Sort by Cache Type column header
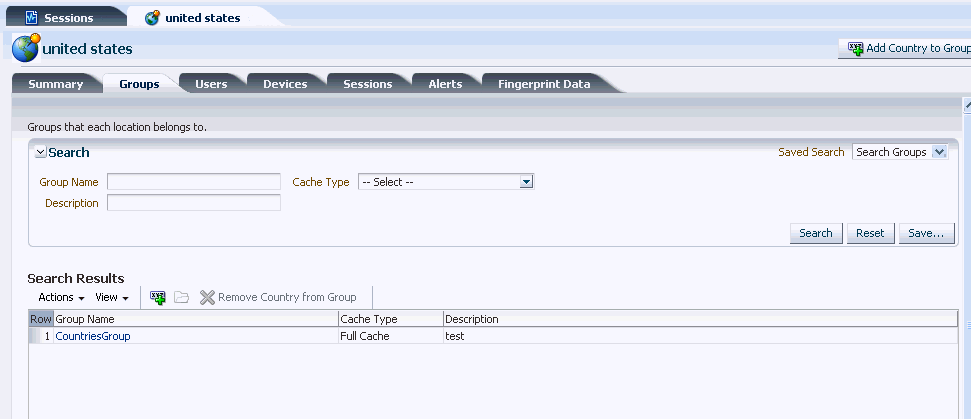971x419 pixels. point(391,319)
